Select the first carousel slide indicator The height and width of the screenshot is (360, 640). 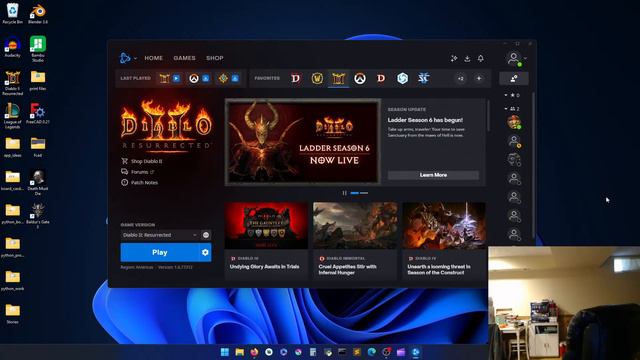pyautogui.click(x=355, y=193)
